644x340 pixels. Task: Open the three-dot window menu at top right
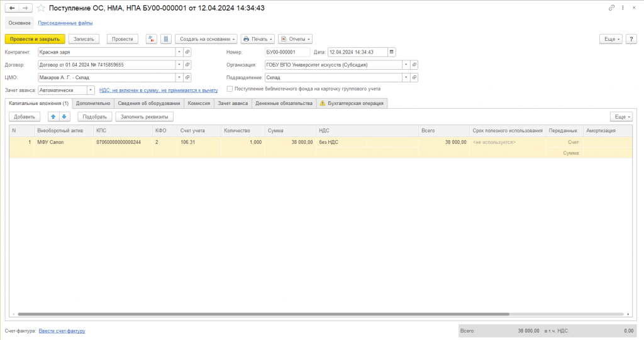point(623,8)
